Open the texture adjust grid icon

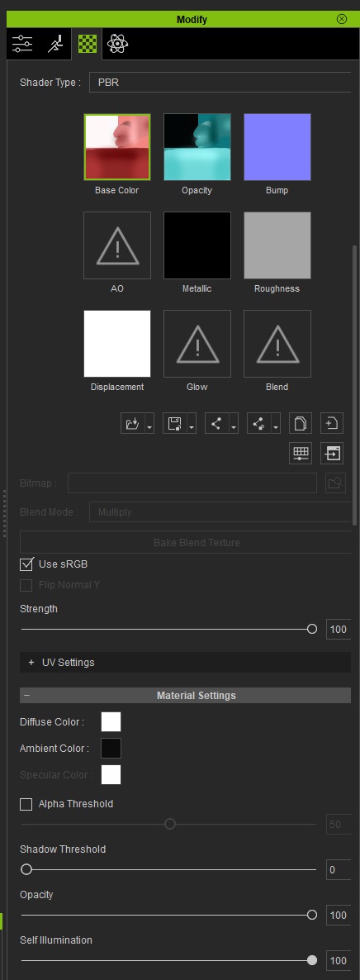pos(301,454)
